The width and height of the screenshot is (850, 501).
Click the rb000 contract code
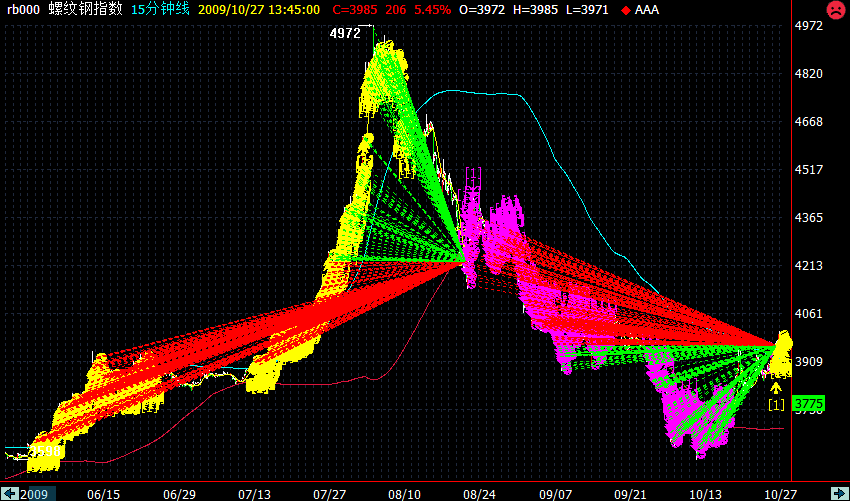(23, 10)
